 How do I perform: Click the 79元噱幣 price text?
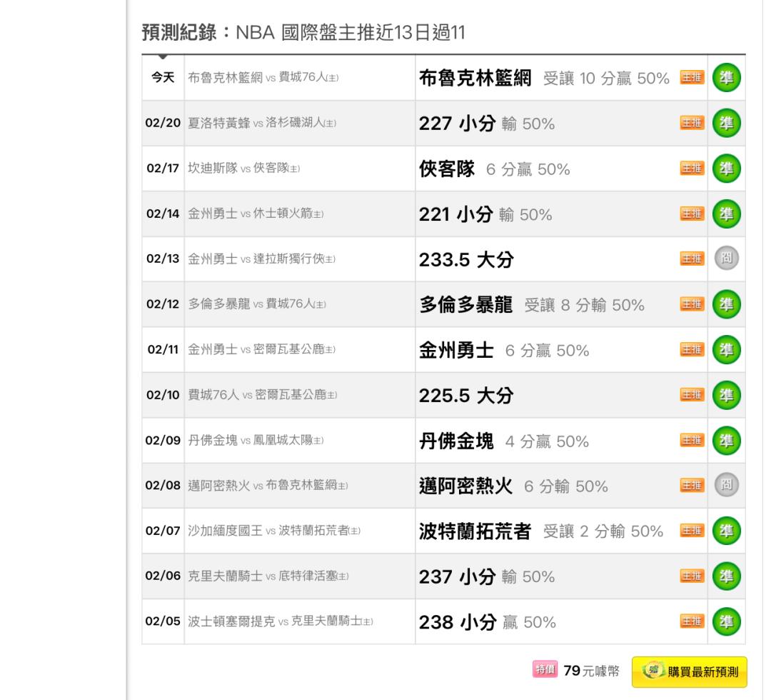pos(591,671)
